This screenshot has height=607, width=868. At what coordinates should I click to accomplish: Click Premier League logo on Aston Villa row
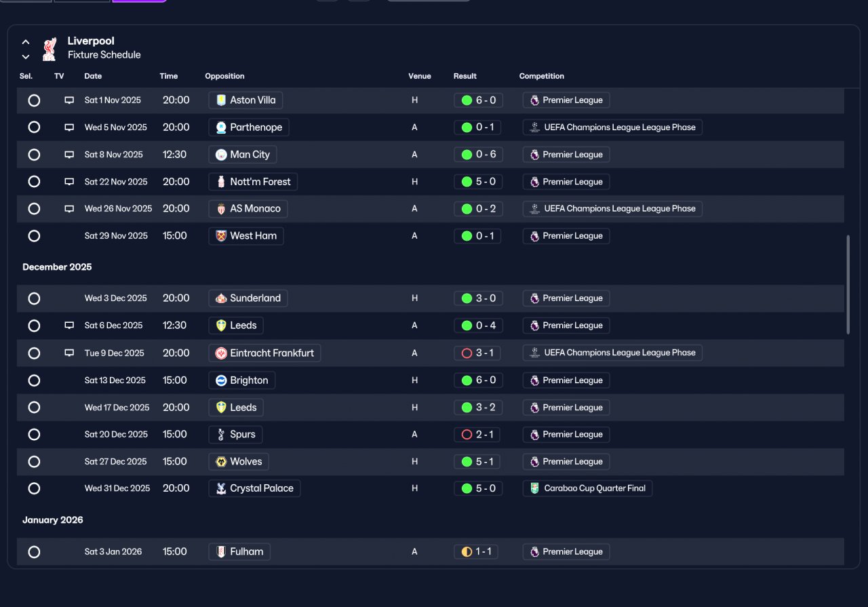tap(534, 100)
